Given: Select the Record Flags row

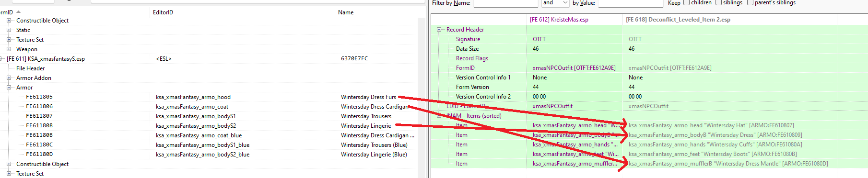Looking at the screenshot, I should click(472, 58).
